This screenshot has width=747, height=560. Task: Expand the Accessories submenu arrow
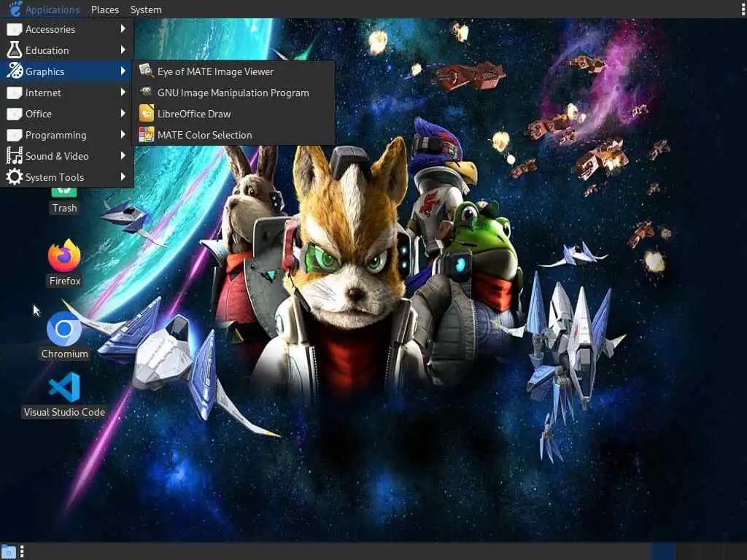pyautogui.click(x=123, y=28)
